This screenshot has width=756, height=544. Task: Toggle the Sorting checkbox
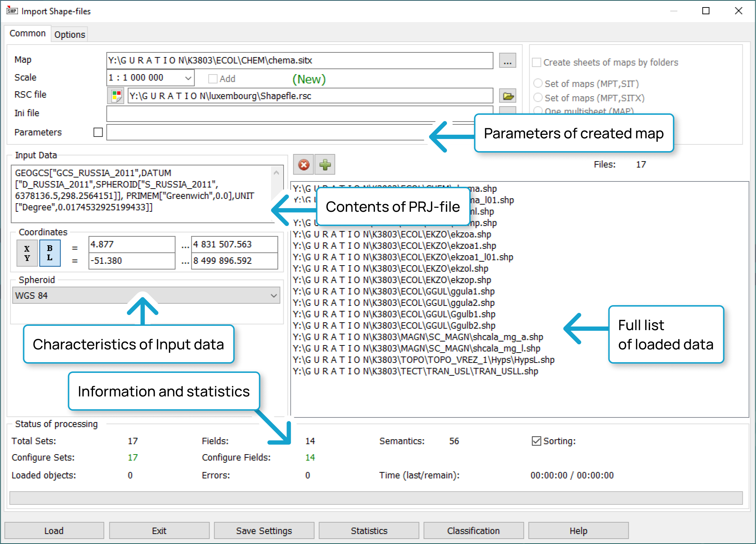point(536,441)
